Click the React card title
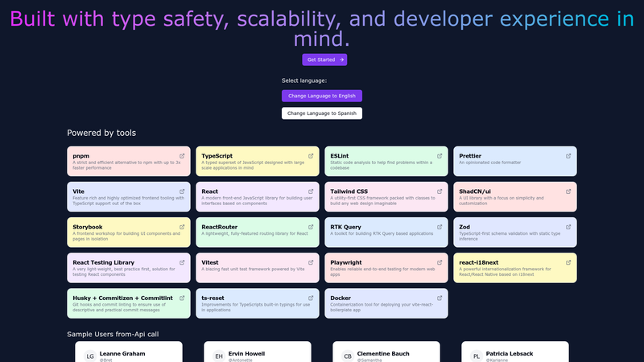This screenshot has width=644, height=362. pos(210,191)
